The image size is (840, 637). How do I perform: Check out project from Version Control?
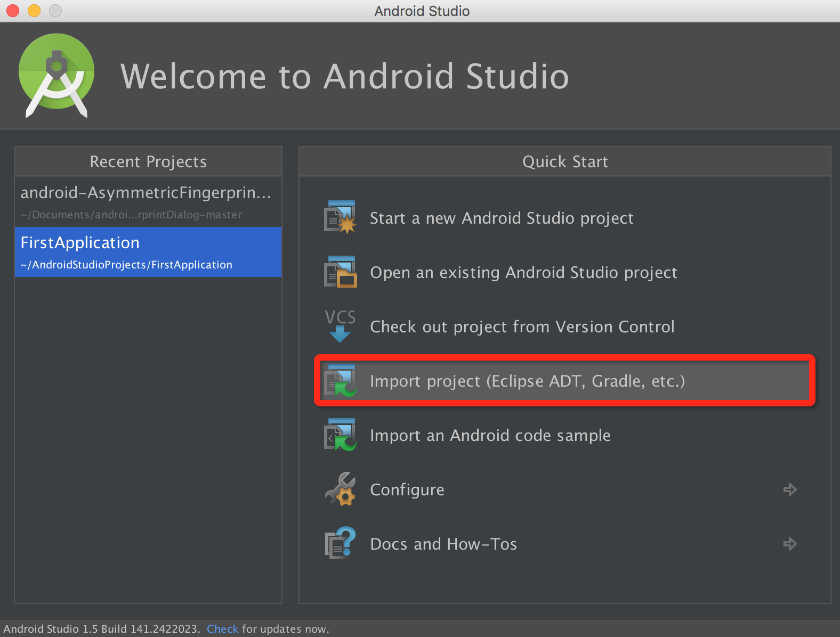pyautogui.click(x=522, y=326)
